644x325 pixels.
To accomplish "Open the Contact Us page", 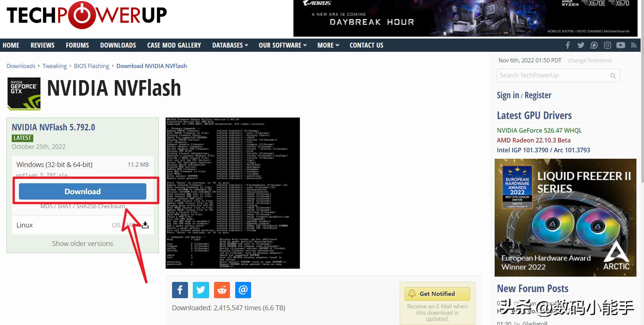I will 366,45.
